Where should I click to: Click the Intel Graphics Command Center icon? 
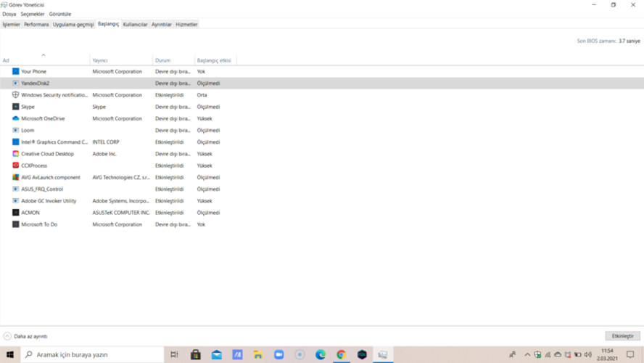point(16,142)
